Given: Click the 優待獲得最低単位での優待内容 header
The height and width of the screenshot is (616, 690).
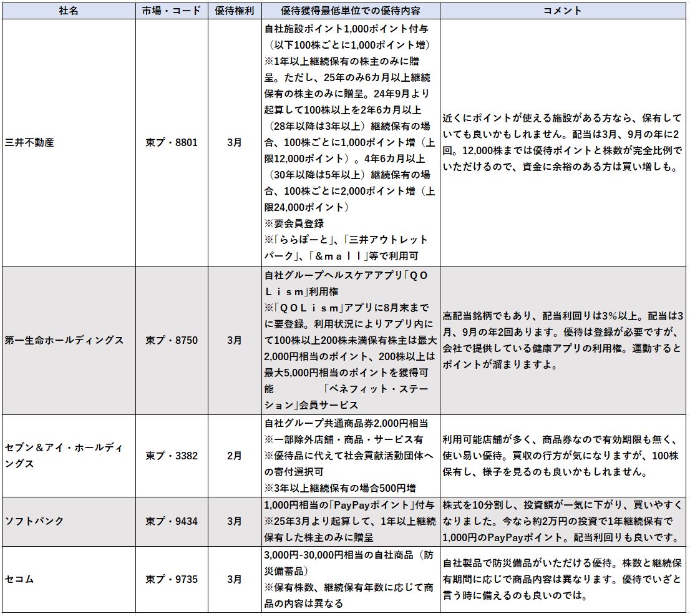Looking at the screenshot, I should [x=351, y=11].
